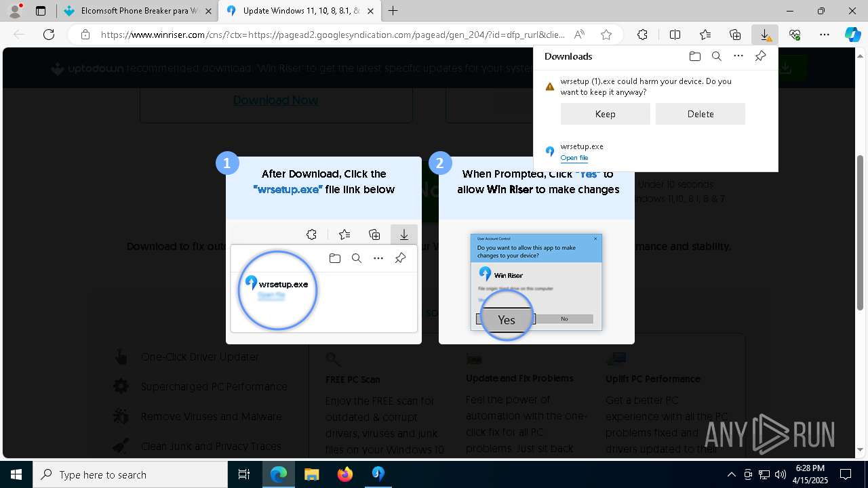Open the Favorites list icon

coord(705,35)
